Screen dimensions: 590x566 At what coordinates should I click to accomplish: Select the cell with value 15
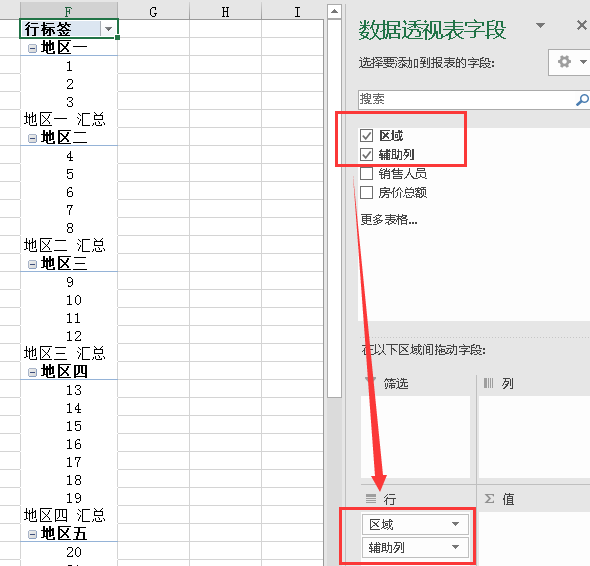point(69,426)
